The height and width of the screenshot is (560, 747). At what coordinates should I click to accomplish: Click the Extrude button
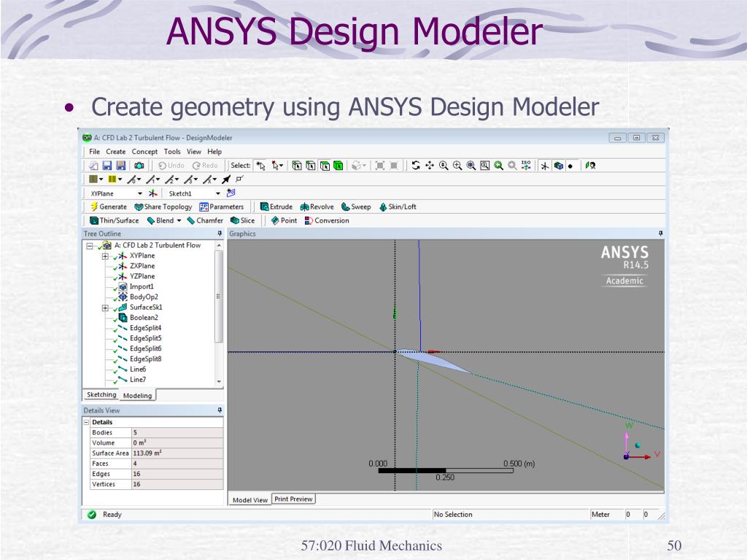coord(276,206)
